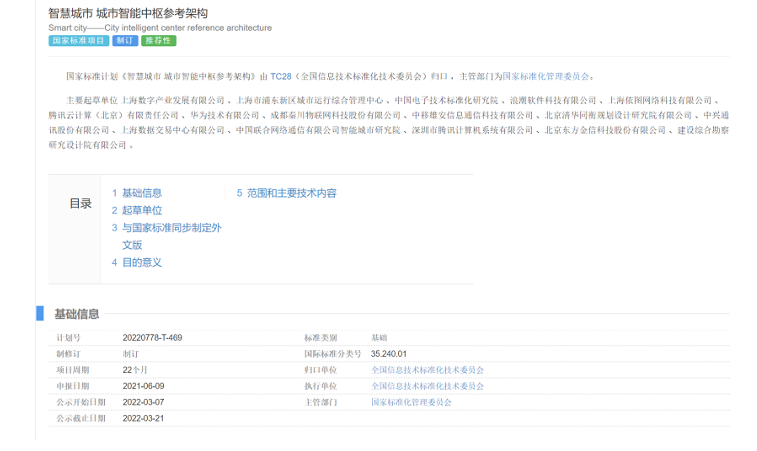Jump to 5 范围和主要技术内容 section
This screenshot has width=757, height=451.
(286, 193)
